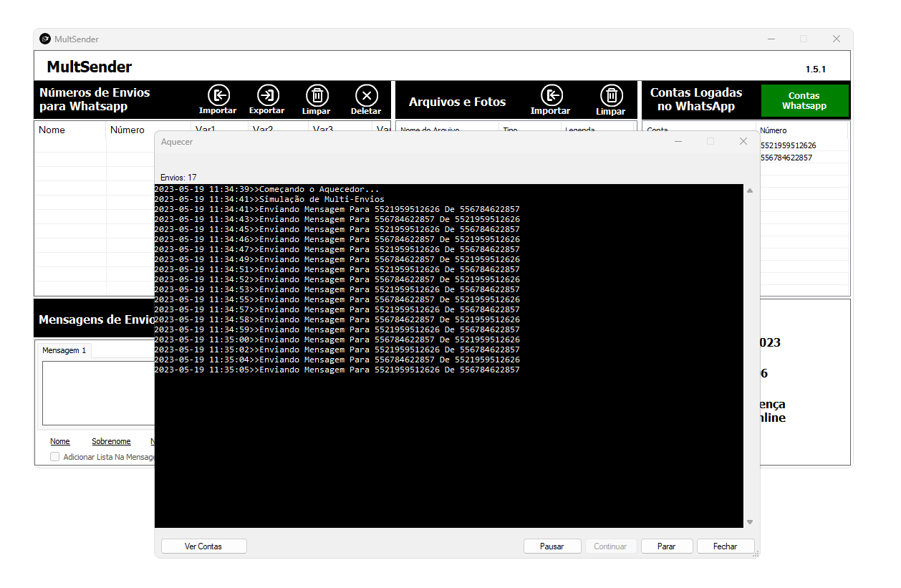Screen dimensions: 901x588
Task: Click the version number 1.5.1
Action: (815, 69)
